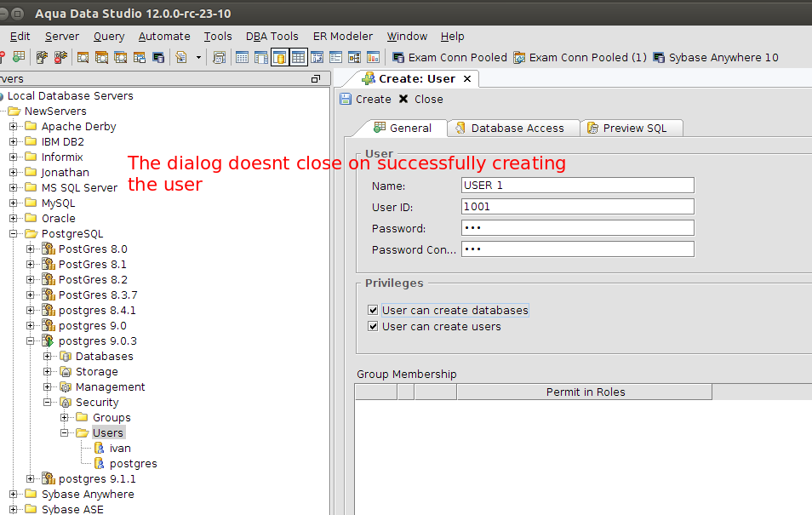Click the single query window magnifier icon
This screenshot has height=515, width=812.
[x=83, y=57]
